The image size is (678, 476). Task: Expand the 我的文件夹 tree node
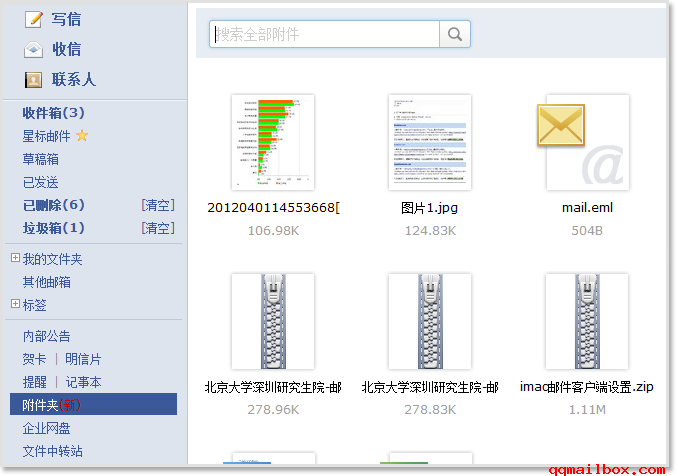tap(15, 258)
